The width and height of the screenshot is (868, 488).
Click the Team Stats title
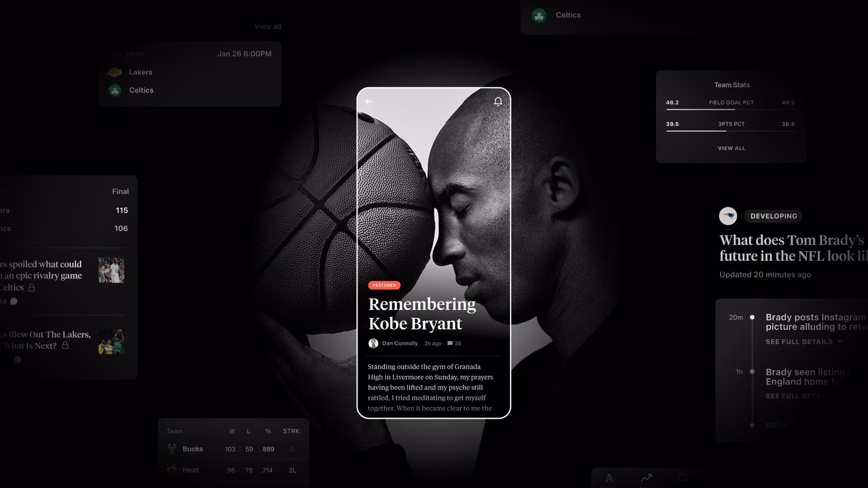click(x=732, y=85)
